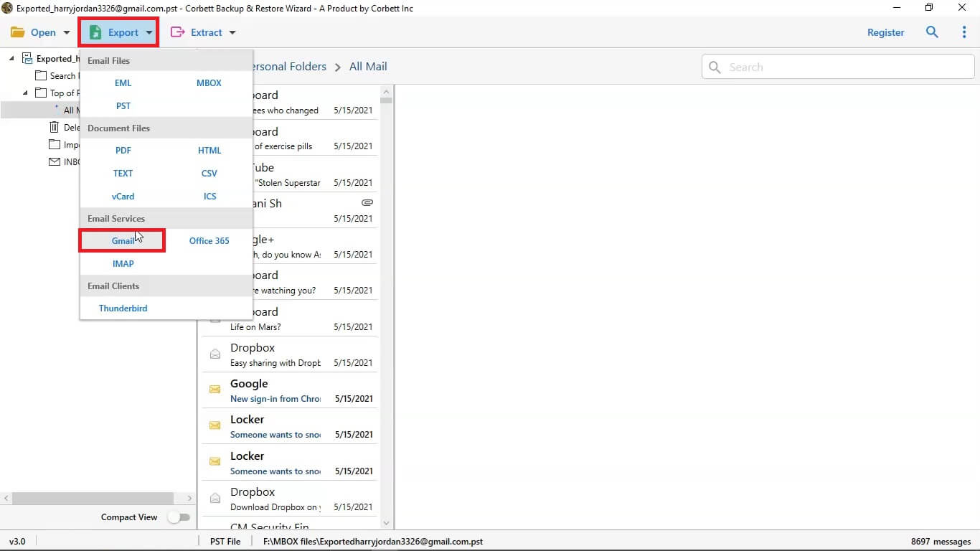Image resolution: width=980 pixels, height=551 pixels.
Task: Select IMAP email service
Action: tap(123, 263)
